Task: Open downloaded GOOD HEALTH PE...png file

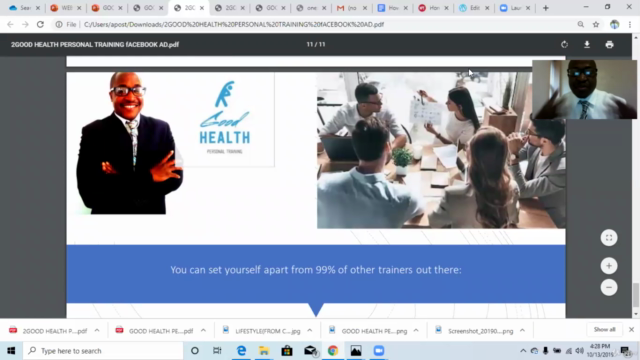Action: click(x=368, y=331)
